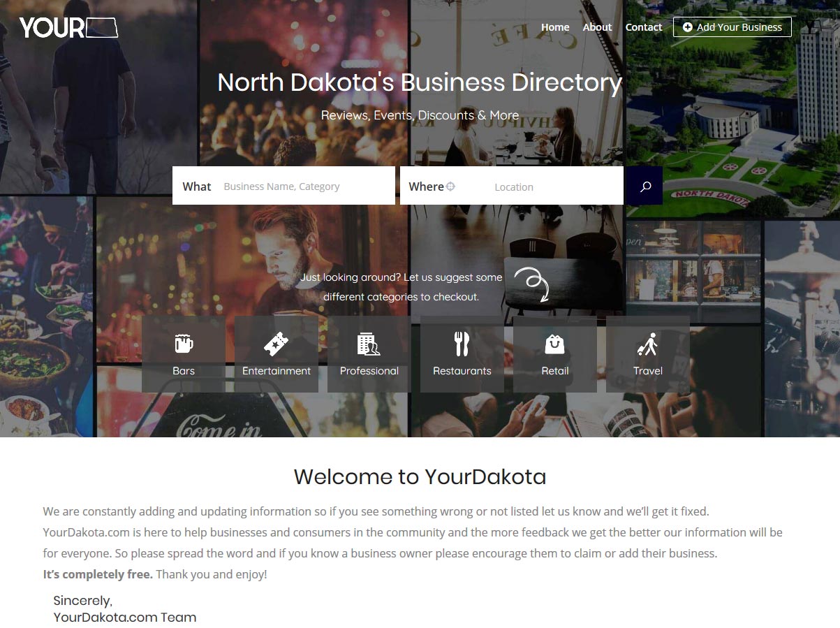Select the Retail shopping bag icon
The width and height of the screenshot is (840, 628).
554,344
